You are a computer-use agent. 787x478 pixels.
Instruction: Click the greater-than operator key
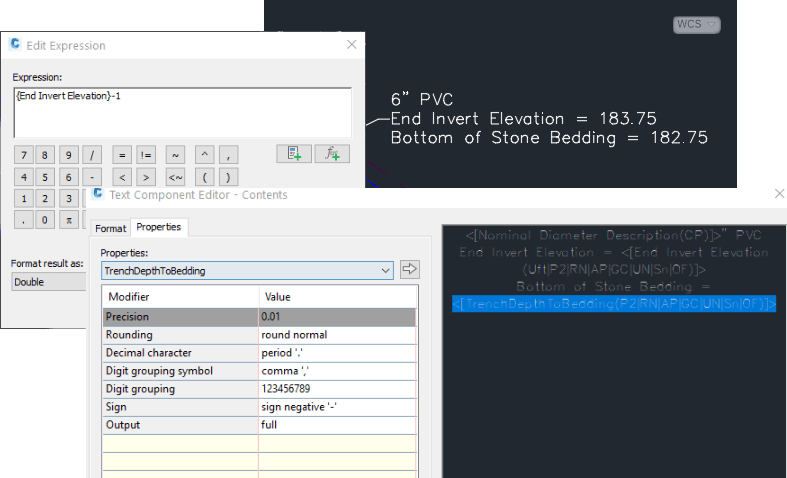click(146, 177)
